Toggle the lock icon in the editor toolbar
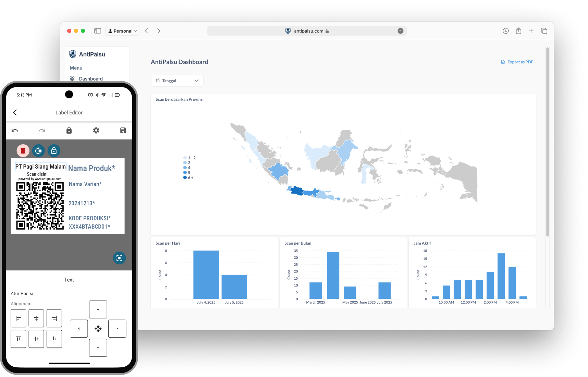588x377 pixels. [x=69, y=131]
